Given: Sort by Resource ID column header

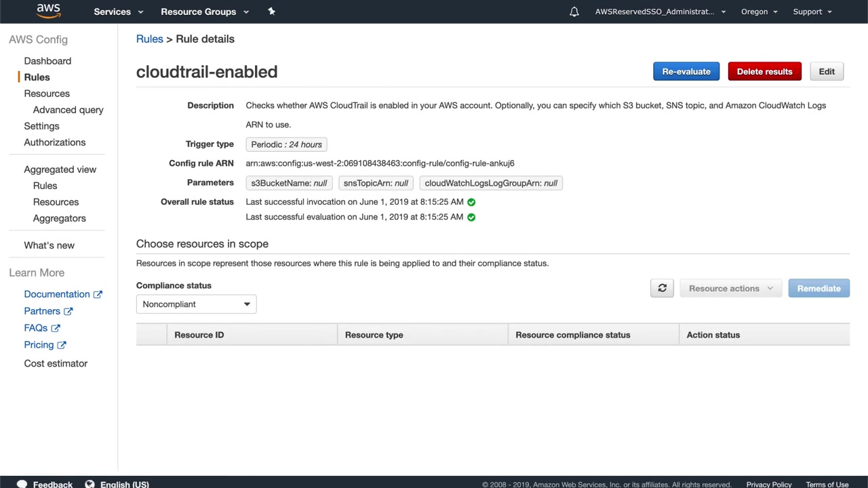Looking at the screenshot, I should [199, 335].
